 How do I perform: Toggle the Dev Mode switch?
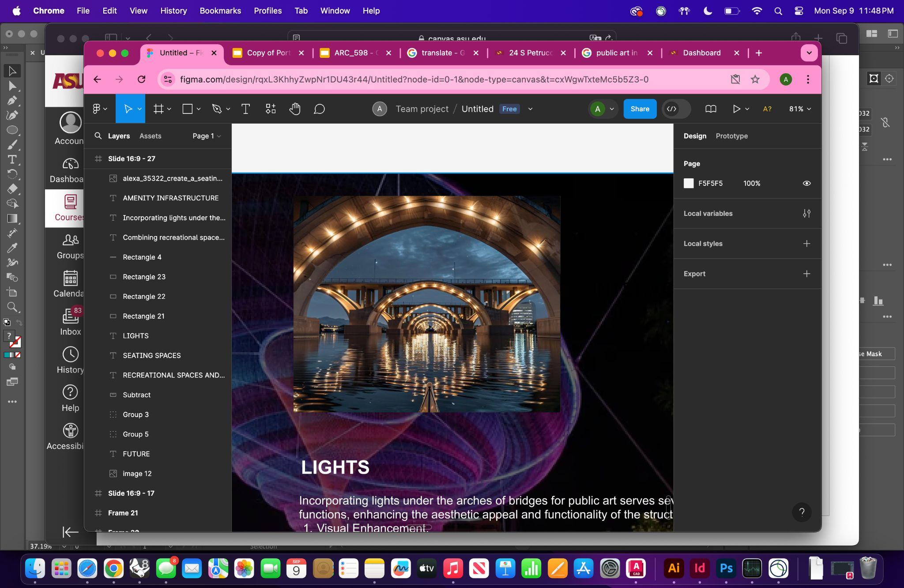[676, 109]
